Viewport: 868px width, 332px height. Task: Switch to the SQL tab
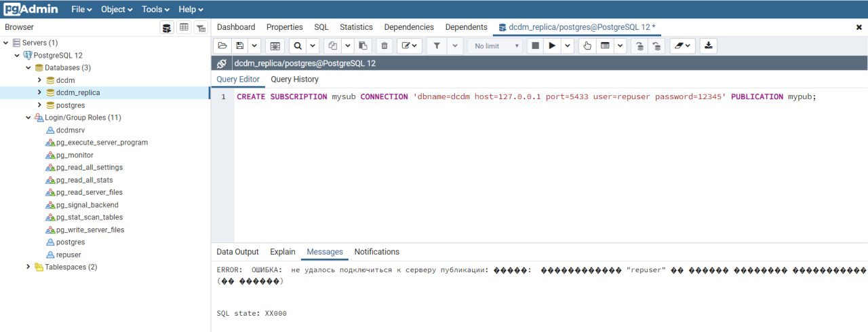tap(321, 27)
